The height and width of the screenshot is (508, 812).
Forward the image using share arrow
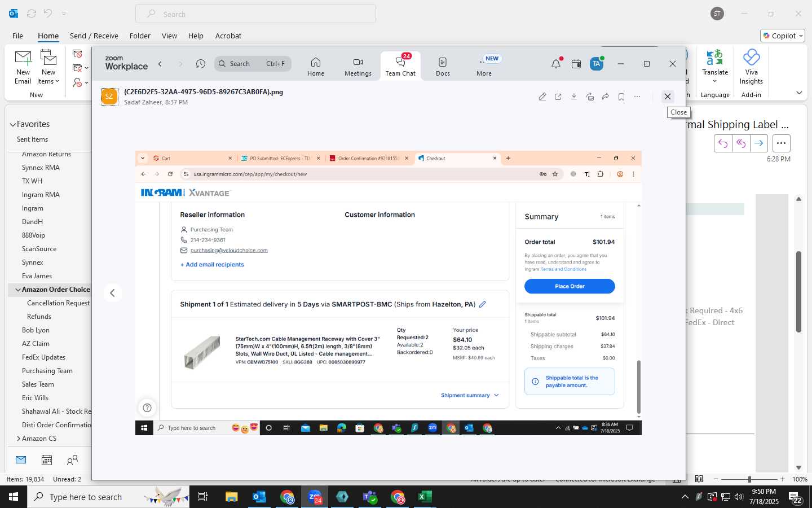[x=606, y=97]
